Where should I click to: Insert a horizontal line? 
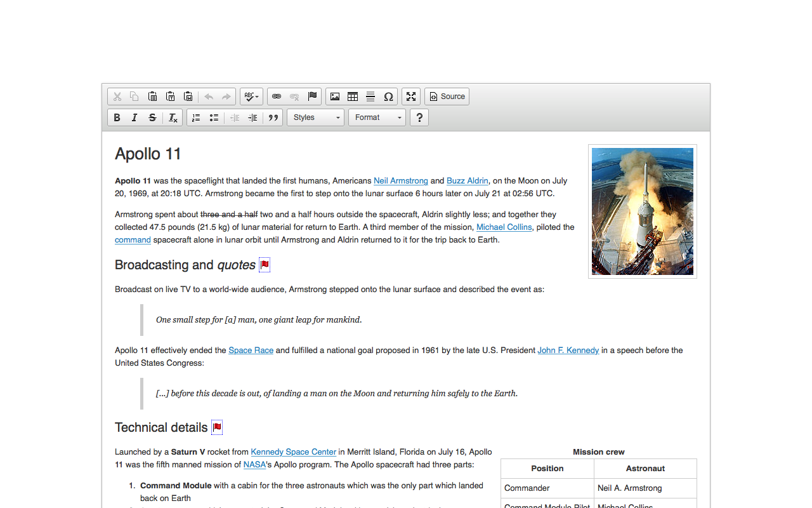(370, 97)
